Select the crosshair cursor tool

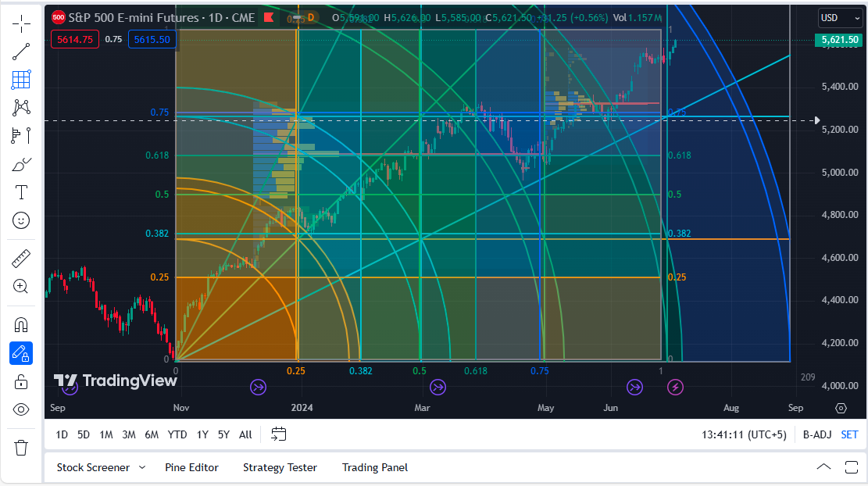[21, 23]
